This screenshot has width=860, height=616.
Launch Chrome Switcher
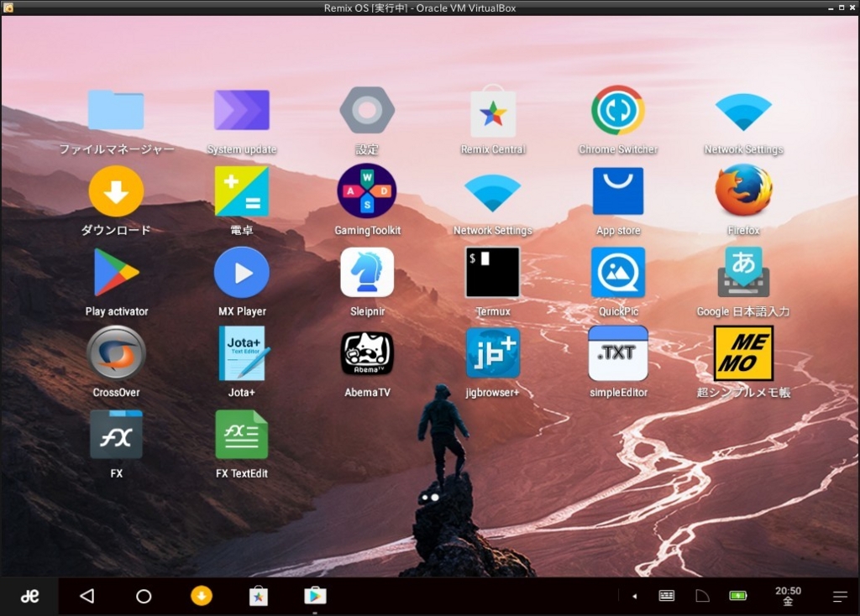[618, 110]
